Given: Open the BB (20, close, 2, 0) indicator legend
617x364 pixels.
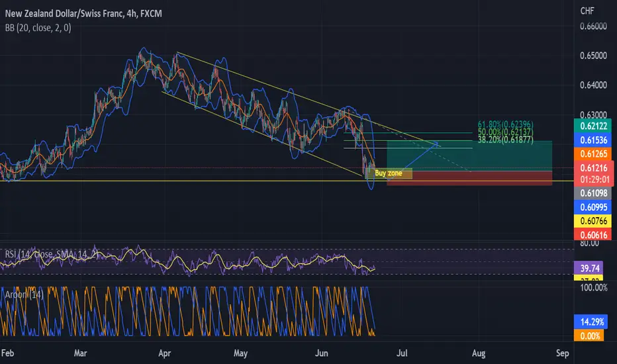Looking at the screenshot, I should coord(38,28).
